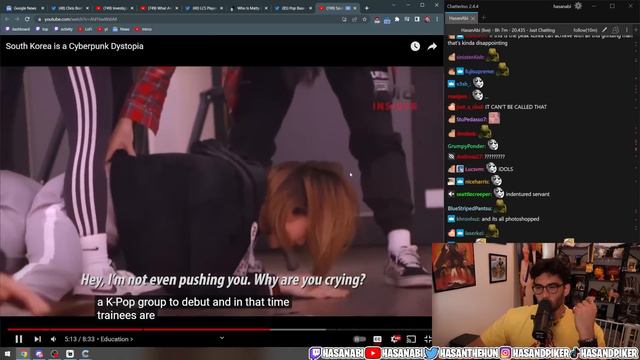Switch to the Google News tab
The image size is (640, 360).
click(25, 8)
